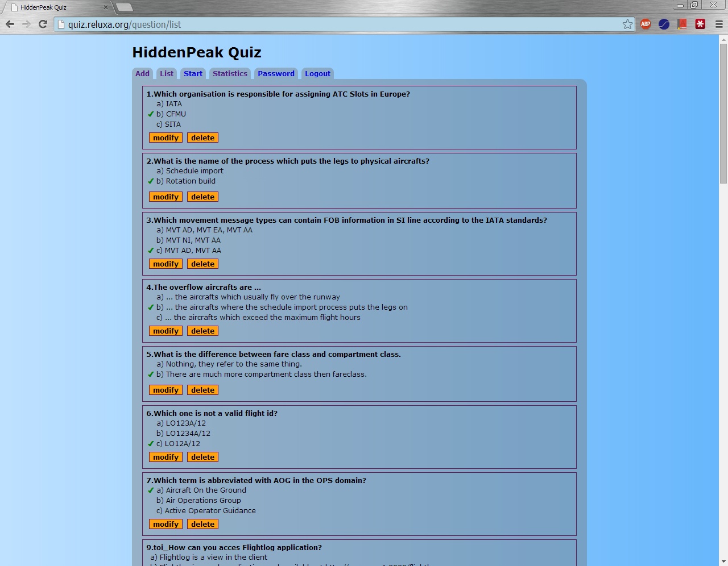Image resolution: width=728 pixels, height=566 pixels.
Task: Click the scrollbar down arrow
Action: (x=723, y=561)
